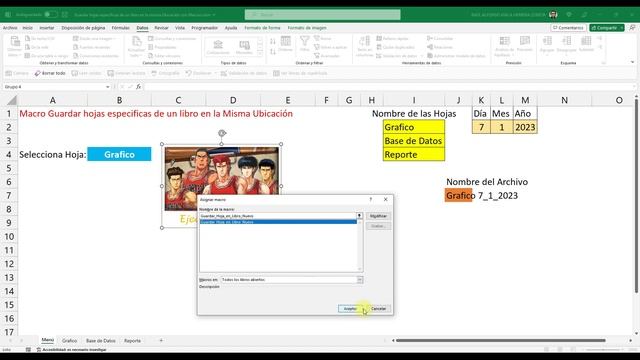Click the Comentarios button

point(568,28)
